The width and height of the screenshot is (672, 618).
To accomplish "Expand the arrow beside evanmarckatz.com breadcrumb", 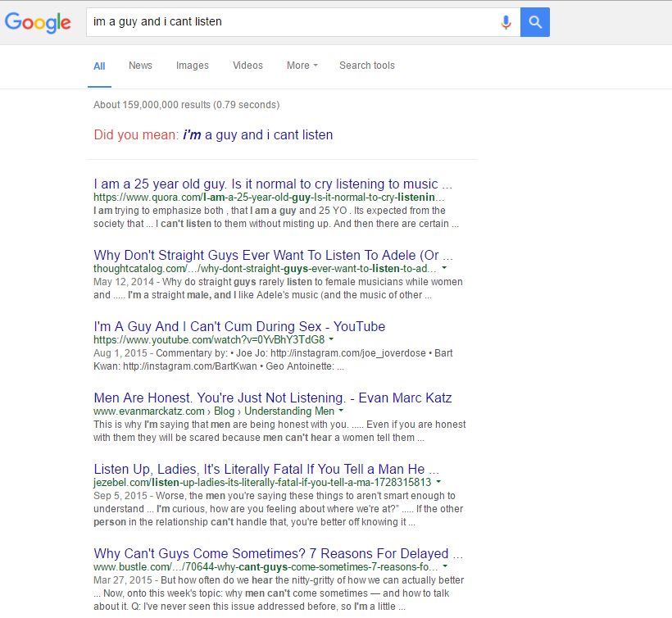I will (x=341, y=411).
